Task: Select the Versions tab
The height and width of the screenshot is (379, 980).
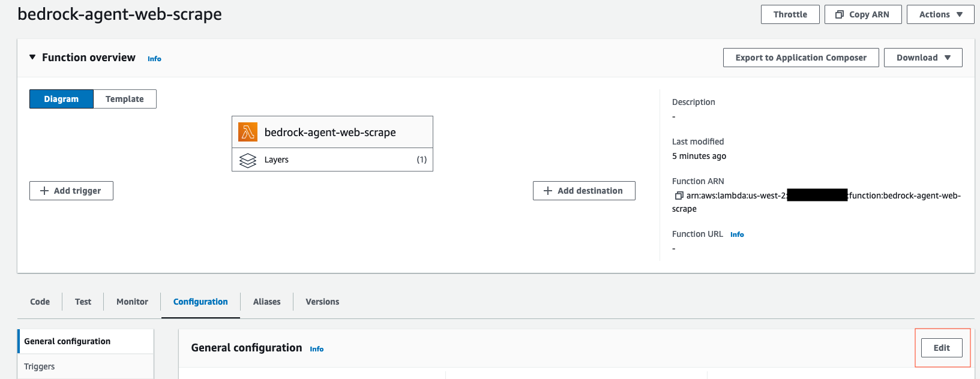Action: (322, 302)
